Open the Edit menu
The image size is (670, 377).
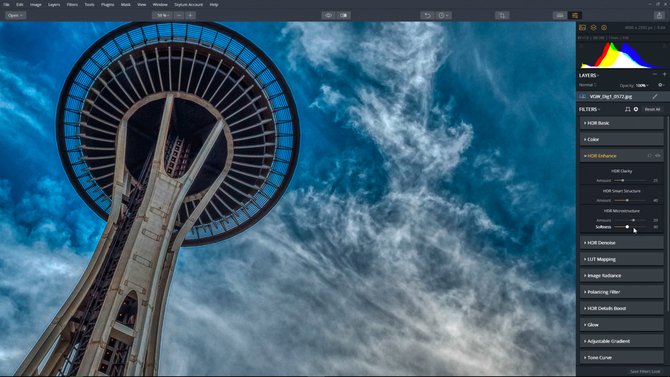(20, 5)
